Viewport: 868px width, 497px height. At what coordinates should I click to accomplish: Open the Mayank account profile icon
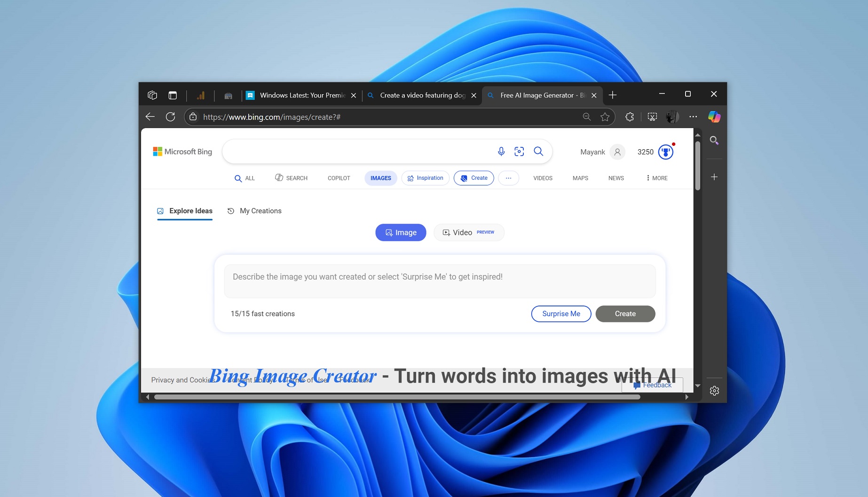point(617,152)
